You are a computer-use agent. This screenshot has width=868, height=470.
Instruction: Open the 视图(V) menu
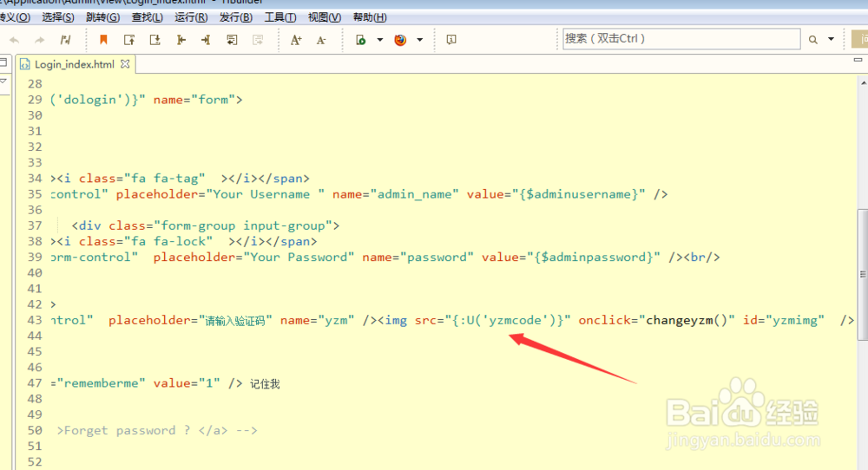point(325,17)
